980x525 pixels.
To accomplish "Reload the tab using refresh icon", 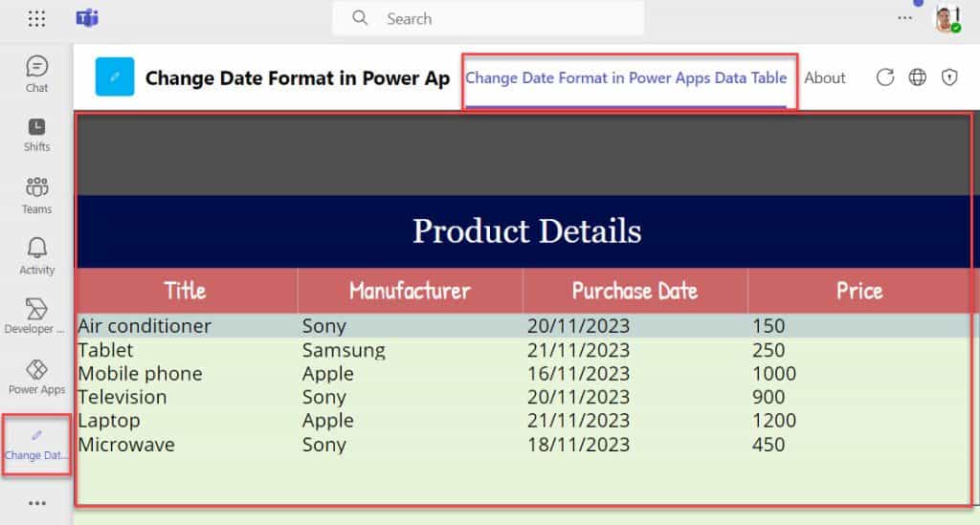I will click(x=885, y=77).
